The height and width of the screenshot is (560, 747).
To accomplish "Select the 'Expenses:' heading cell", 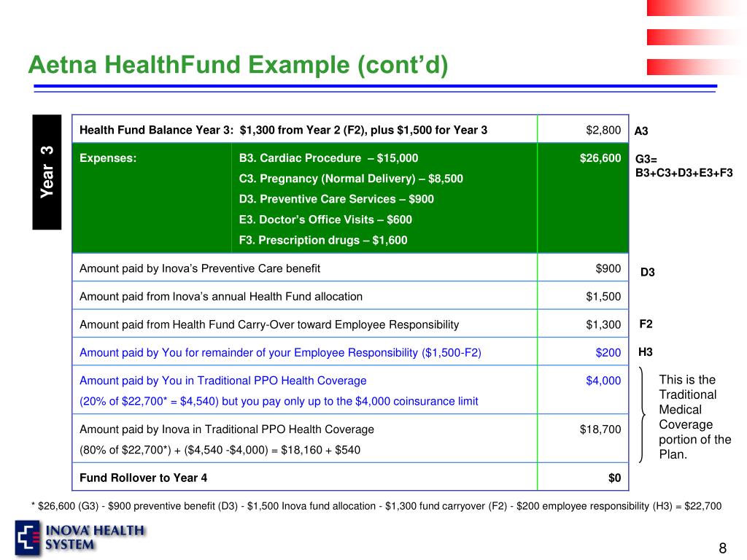I will click(108, 158).
